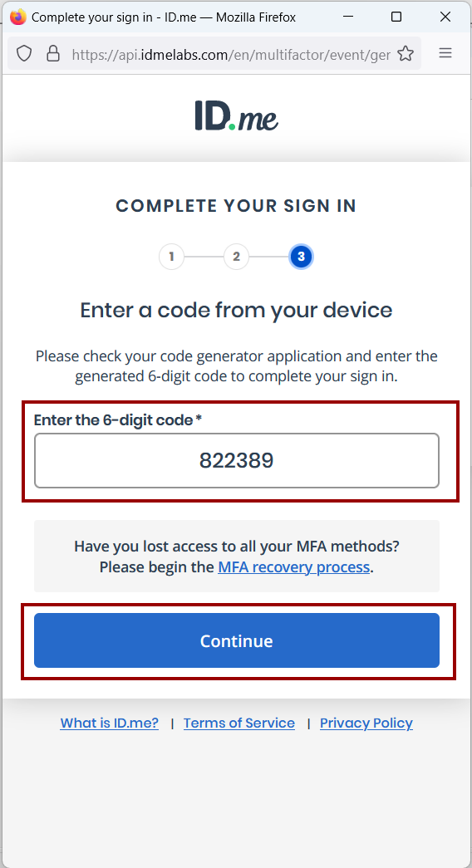Open the MFA recovery process link

click(x=293, y=567)
